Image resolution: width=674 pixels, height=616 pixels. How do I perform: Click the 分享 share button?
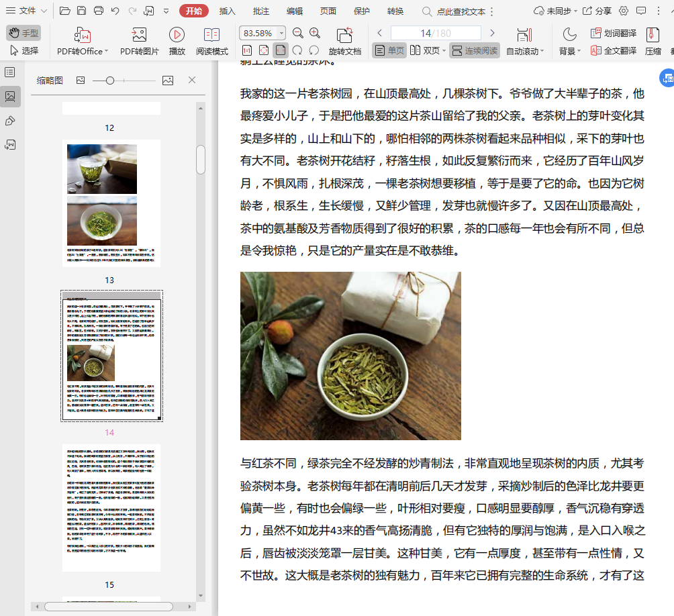pyautogui.click(x=597, y=11)
